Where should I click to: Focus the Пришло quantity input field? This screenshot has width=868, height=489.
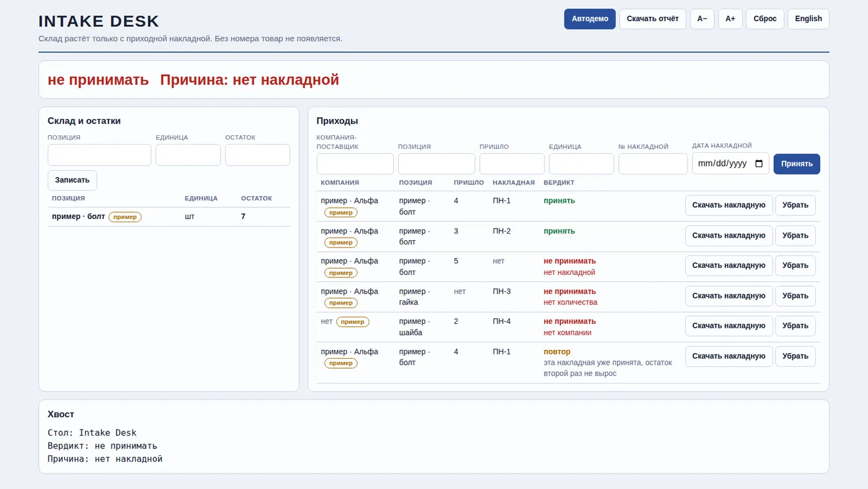512,164
